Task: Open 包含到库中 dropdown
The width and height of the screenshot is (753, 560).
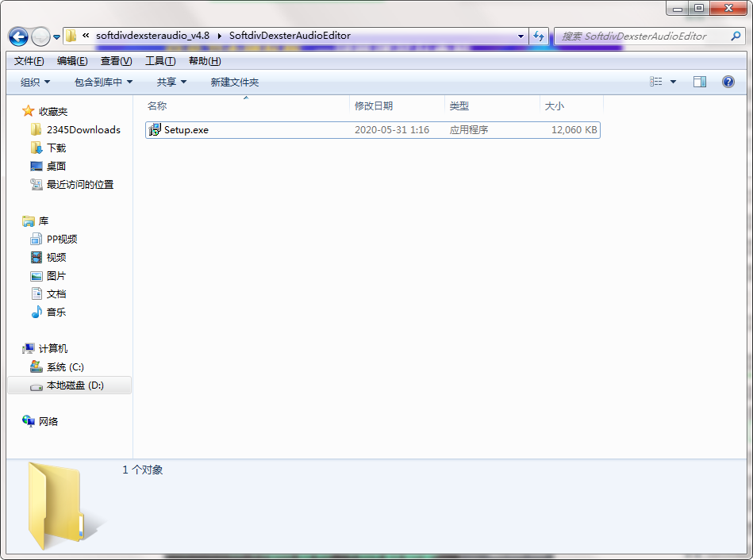Action: (x=103, y=82)
